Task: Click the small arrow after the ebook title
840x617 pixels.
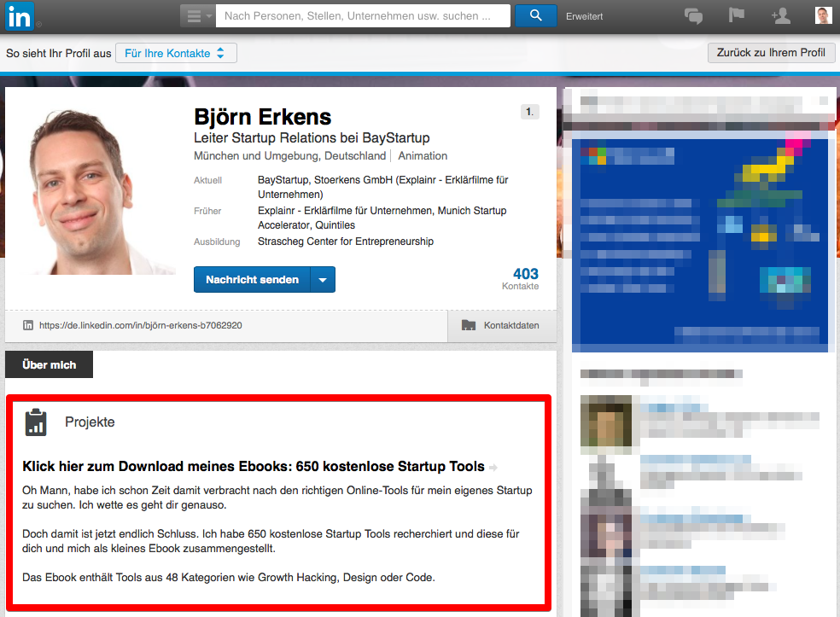Action: (493, 468)
